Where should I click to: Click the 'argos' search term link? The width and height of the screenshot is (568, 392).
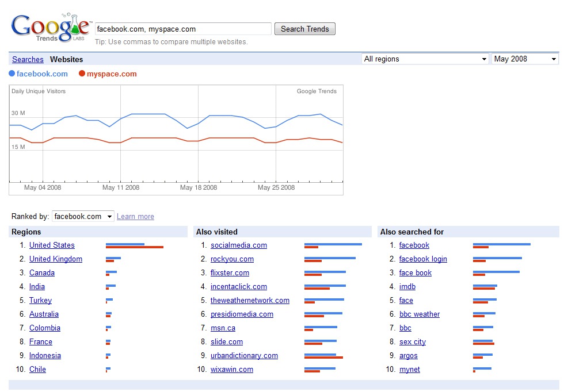[x=408, y=355]
